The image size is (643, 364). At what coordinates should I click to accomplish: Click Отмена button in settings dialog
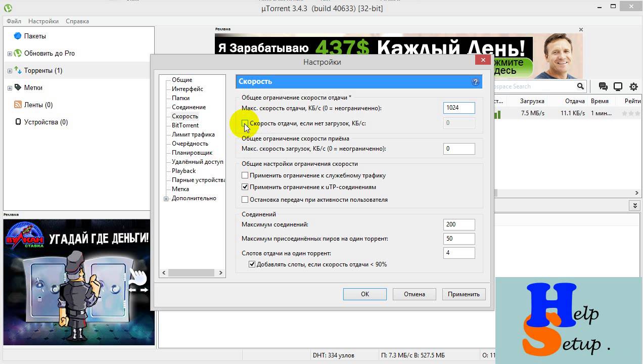(x=415, y=294)
